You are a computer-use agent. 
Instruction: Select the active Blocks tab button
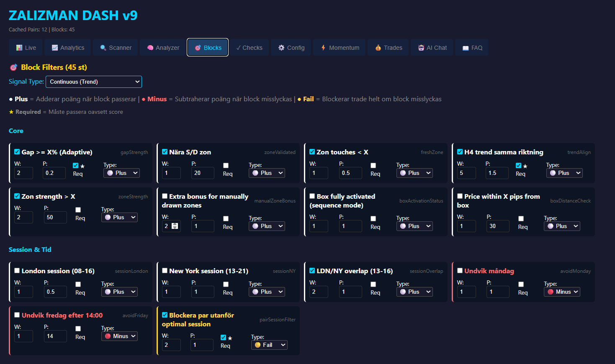(208, 48)
